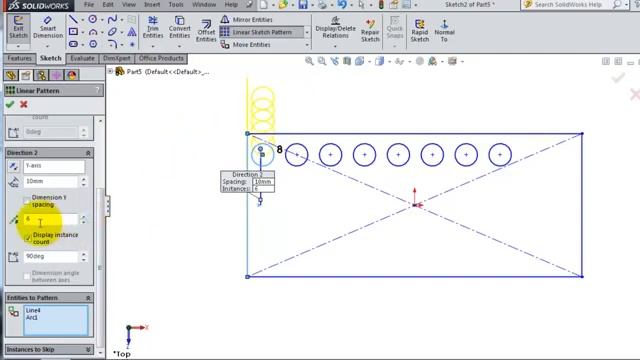The height and width of the screenshot is (360, 640).
Task: Select the Sketch Fillet tool
Action: tap(113, 44)
